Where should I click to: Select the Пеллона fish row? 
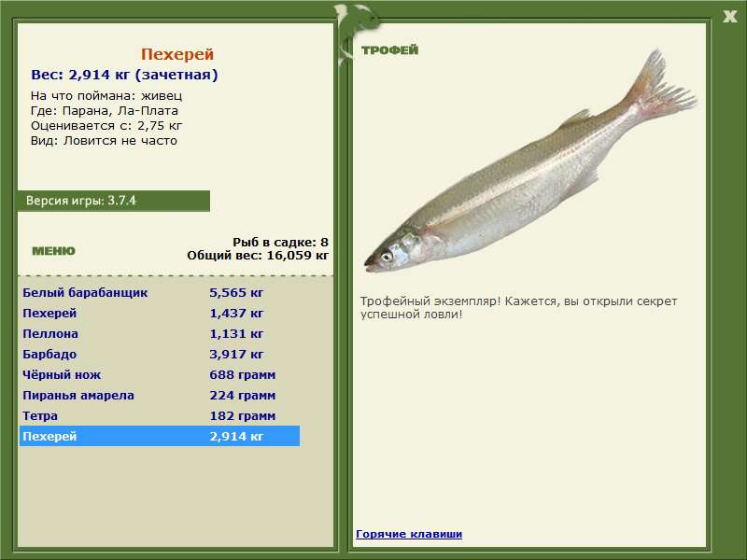pos(160,333)
